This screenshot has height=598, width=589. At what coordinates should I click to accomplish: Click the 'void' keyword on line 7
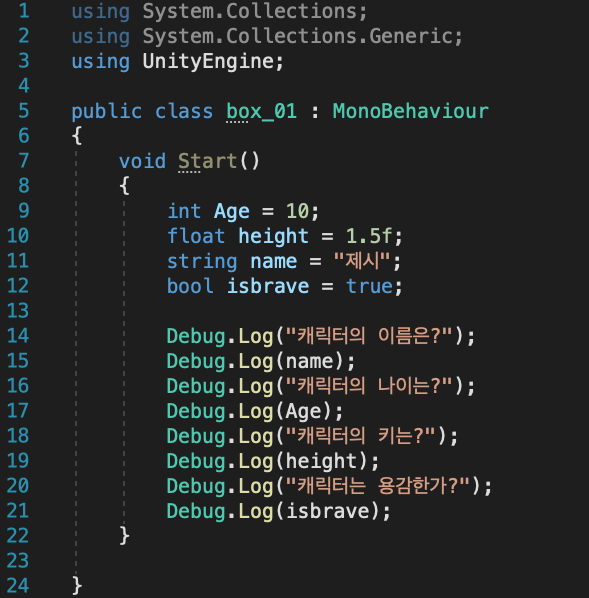142,161
